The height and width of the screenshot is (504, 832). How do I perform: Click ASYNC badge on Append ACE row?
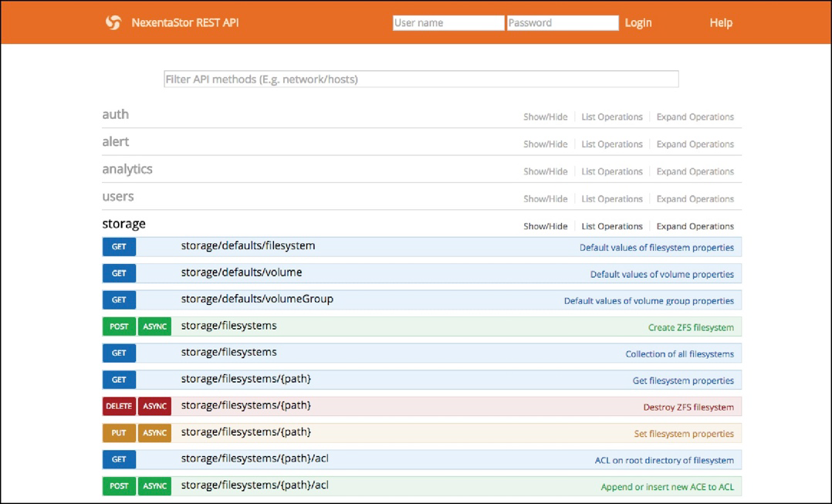[x=154, y=485]
